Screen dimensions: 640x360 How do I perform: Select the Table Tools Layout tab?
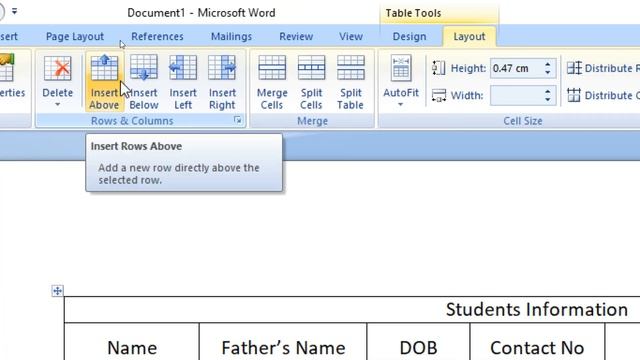469,36
